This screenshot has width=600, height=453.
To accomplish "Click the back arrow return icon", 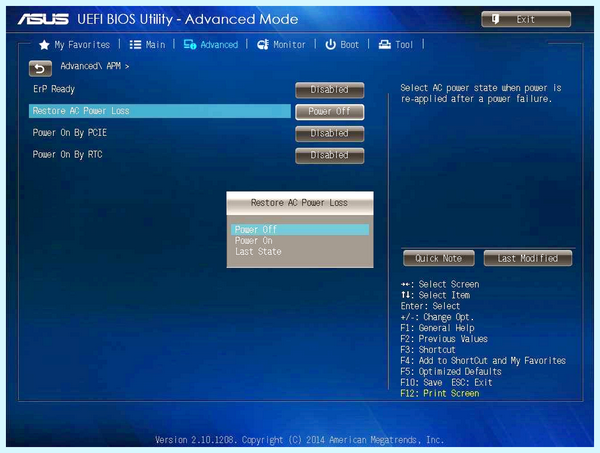I will tap(40, 68).
